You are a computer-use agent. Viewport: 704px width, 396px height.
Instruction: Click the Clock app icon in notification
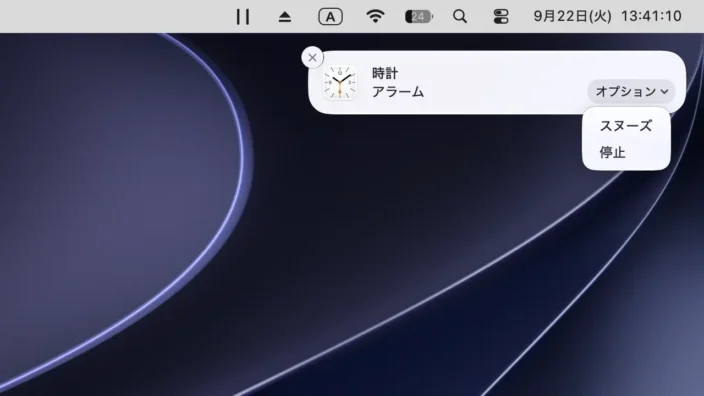pos(340,83)
